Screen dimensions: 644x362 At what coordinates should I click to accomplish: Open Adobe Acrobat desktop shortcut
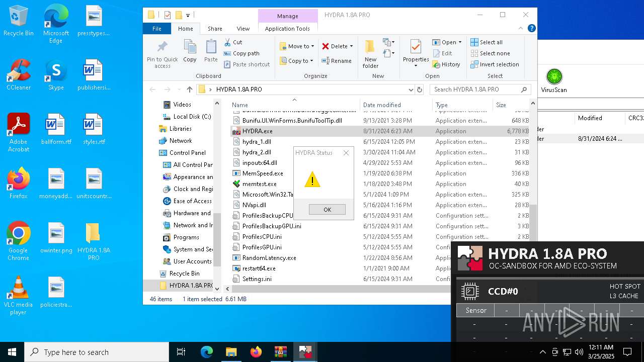coord(19,133)
